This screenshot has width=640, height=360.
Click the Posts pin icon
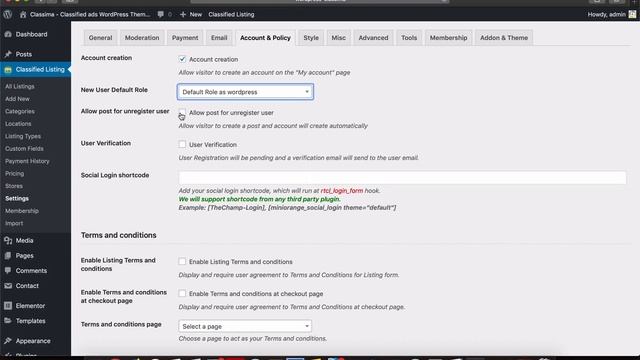8,54
